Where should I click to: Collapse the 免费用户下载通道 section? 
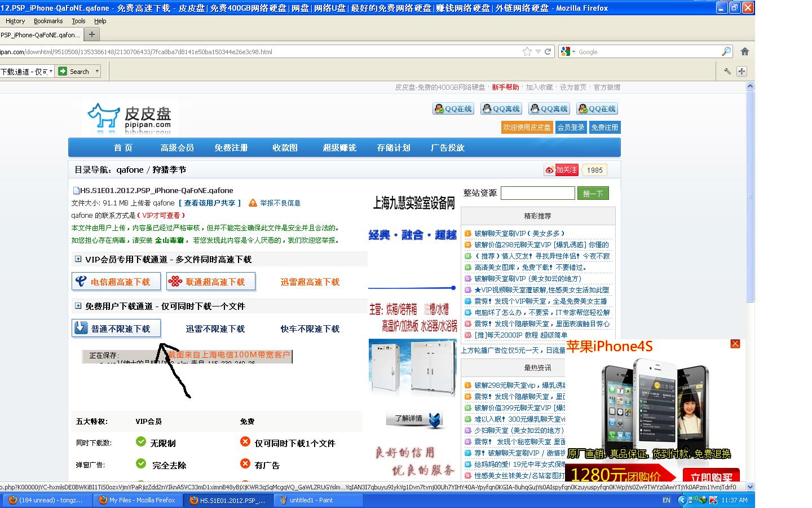click(x=78, y=306)
